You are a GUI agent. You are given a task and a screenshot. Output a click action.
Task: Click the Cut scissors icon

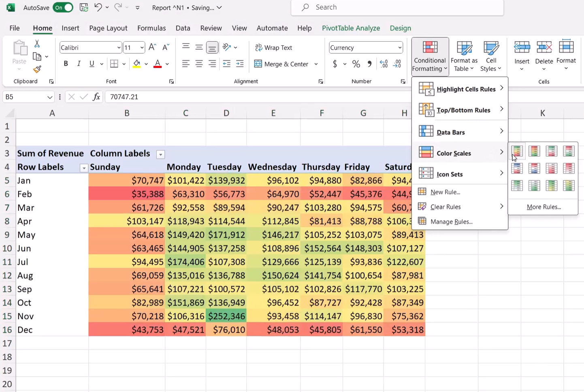pyautogui.click(x=37, y=44)
